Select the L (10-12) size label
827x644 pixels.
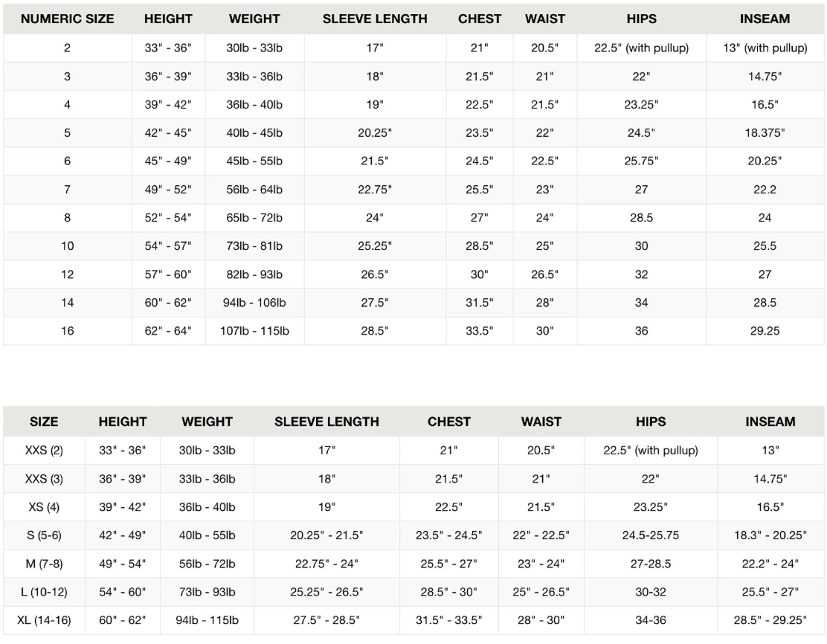tap(44, 592)
